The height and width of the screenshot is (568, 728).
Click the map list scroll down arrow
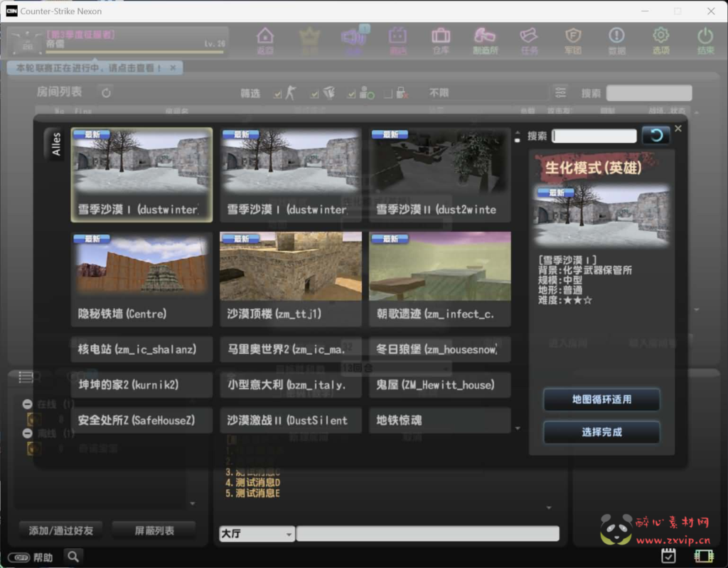click(x=518, y=428)
